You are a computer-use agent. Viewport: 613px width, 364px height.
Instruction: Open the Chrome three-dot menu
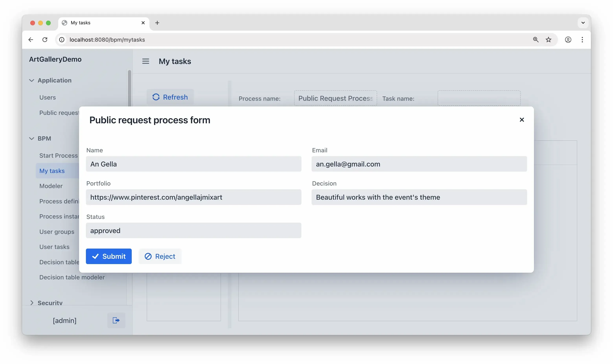(582, 39)
